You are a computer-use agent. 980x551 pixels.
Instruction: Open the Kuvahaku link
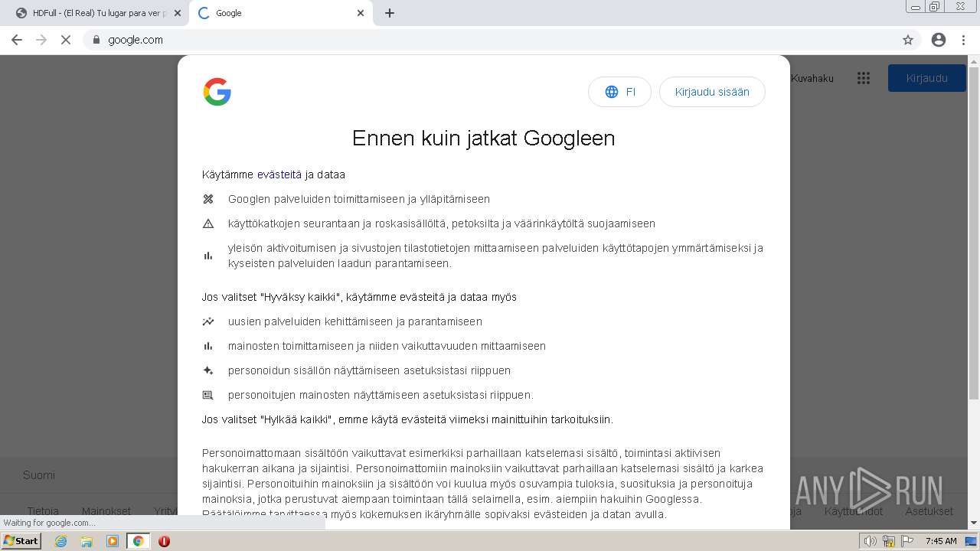coord(812,78)
